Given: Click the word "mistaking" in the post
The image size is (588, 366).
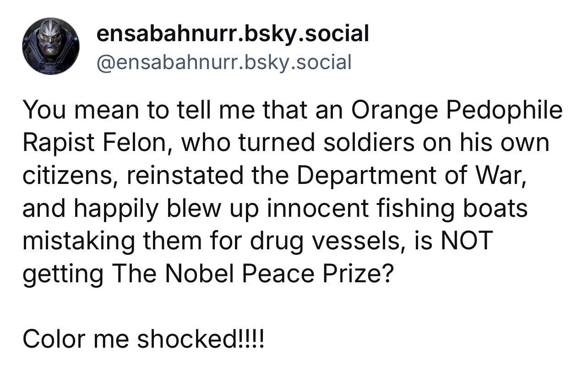Looking at the screenshot, I should point(80,241).
